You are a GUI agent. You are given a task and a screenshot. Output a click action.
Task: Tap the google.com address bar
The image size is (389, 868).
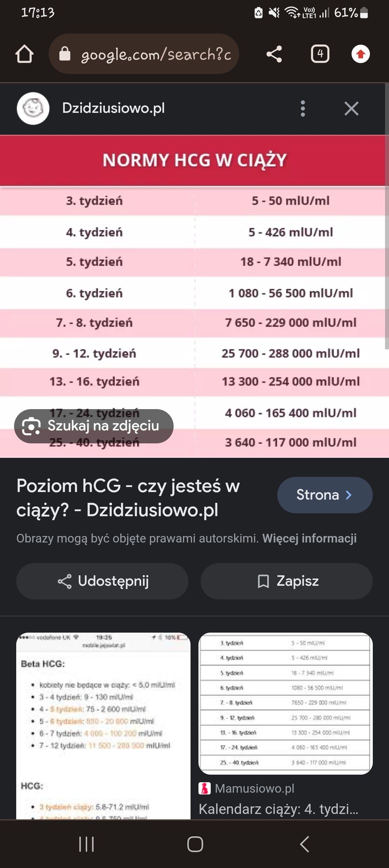(x=144, y=54)
